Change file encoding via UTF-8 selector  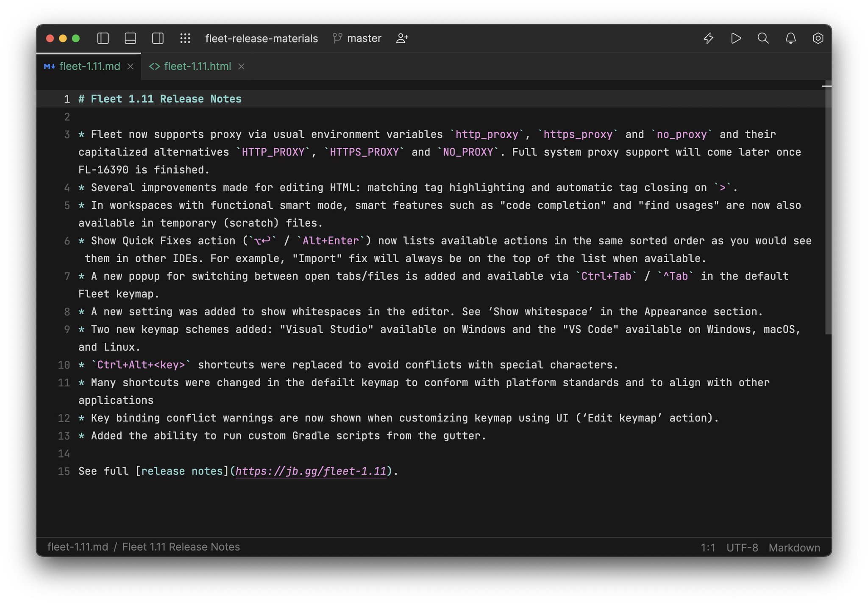[743, 547]
